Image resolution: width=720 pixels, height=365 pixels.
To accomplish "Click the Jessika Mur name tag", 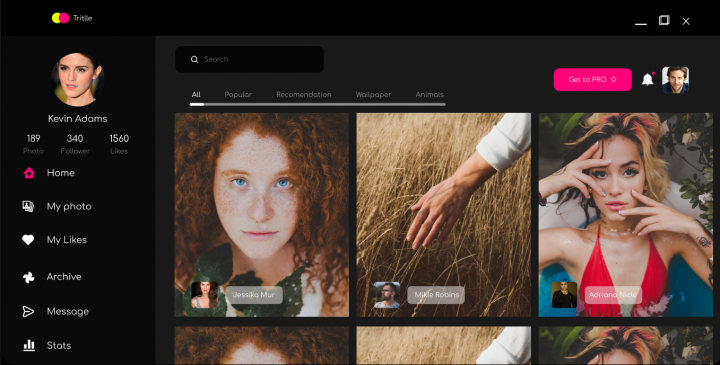I will tap(254, 295).
